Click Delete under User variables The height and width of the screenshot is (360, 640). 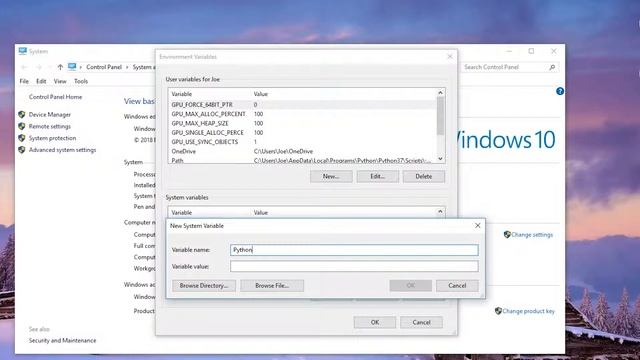point(424,176)
